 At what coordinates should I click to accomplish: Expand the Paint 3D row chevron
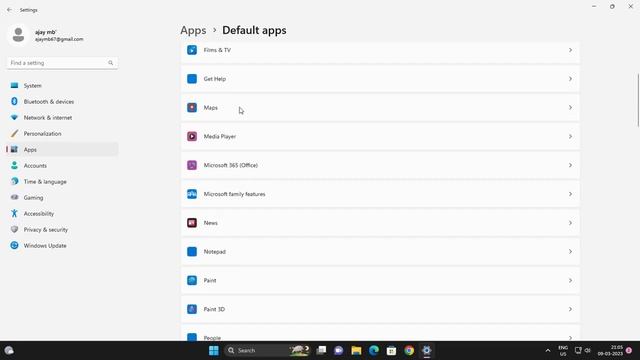coord(570,309)
